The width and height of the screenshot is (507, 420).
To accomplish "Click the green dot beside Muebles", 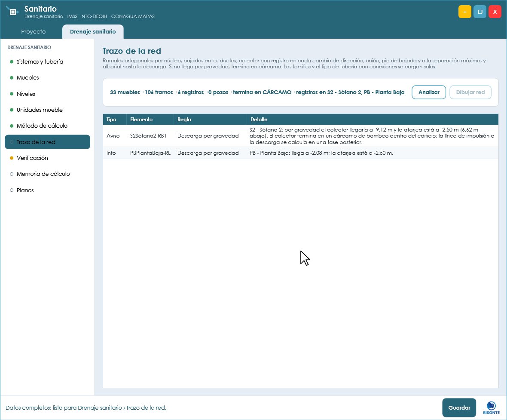I will click(x=12, y=78).
